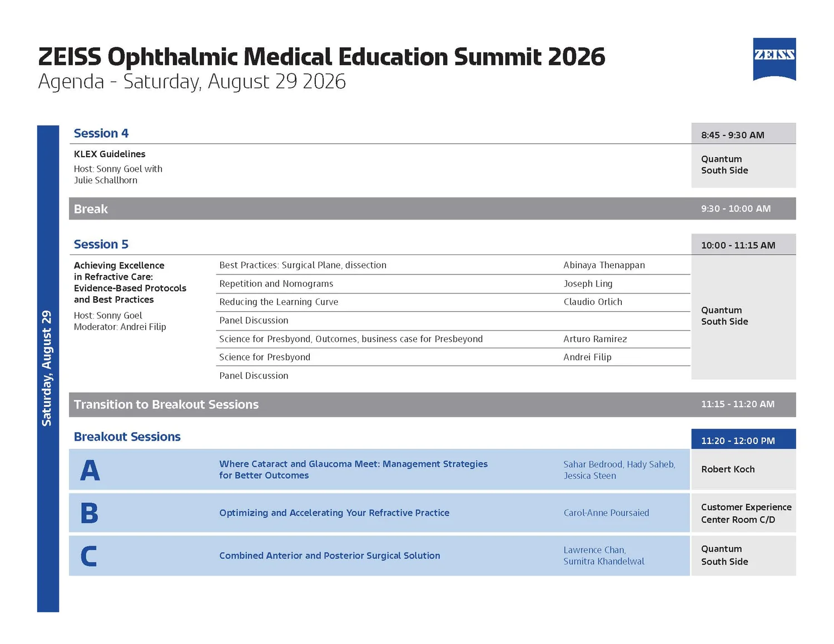This screenshot has height=644, width=834.
Task: Click the summit title heading
Action: click(321, 57)
